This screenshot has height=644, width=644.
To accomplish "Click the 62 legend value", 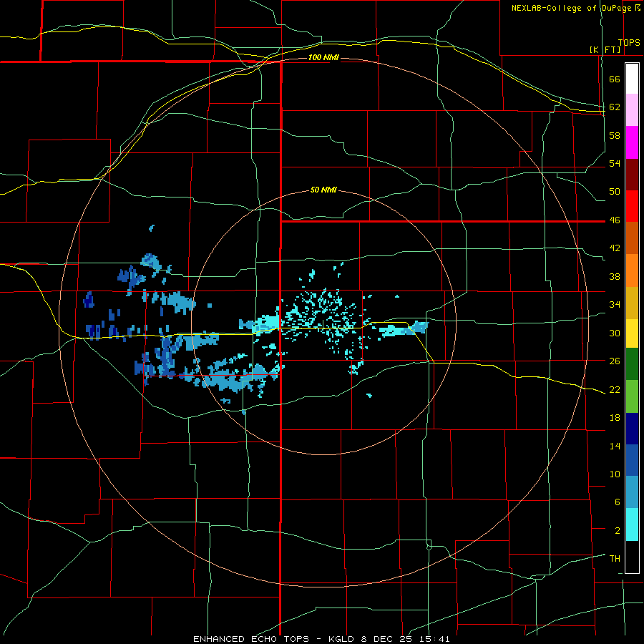I will click(x=615, y=107).
